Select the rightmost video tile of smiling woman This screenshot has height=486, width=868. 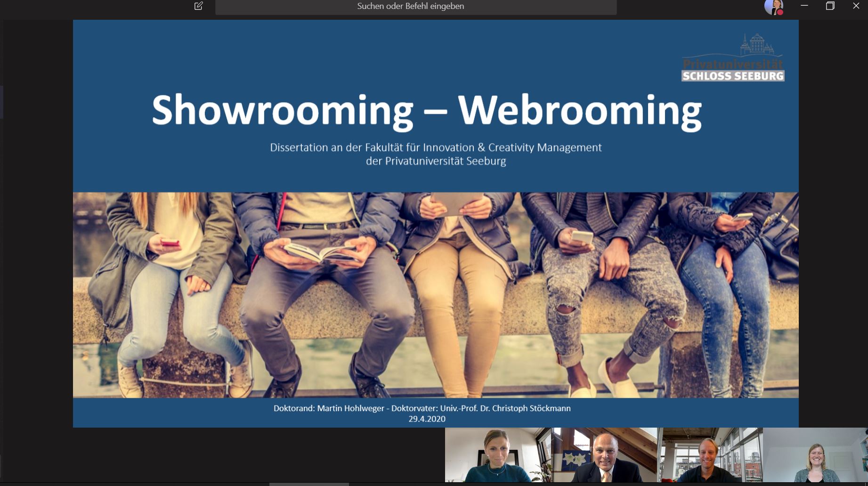[815, 455]
